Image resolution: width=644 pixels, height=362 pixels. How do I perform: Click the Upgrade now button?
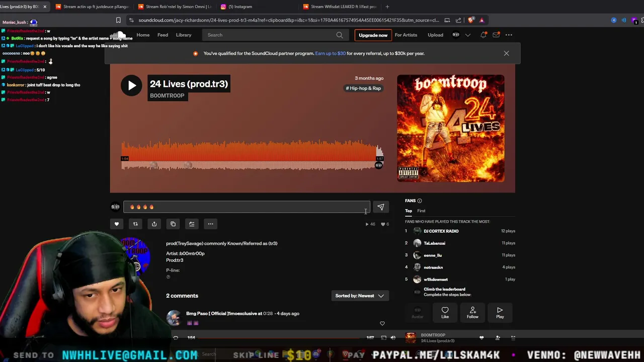pos(373,35)
